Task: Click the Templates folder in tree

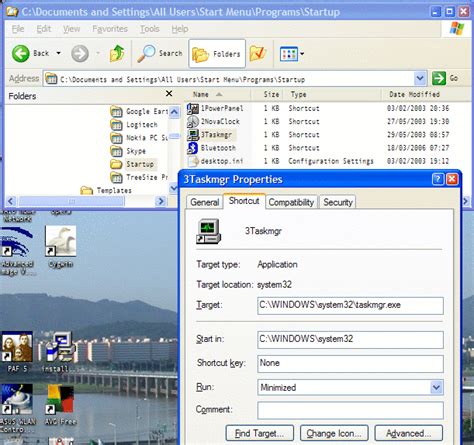Action: point(106,190)
